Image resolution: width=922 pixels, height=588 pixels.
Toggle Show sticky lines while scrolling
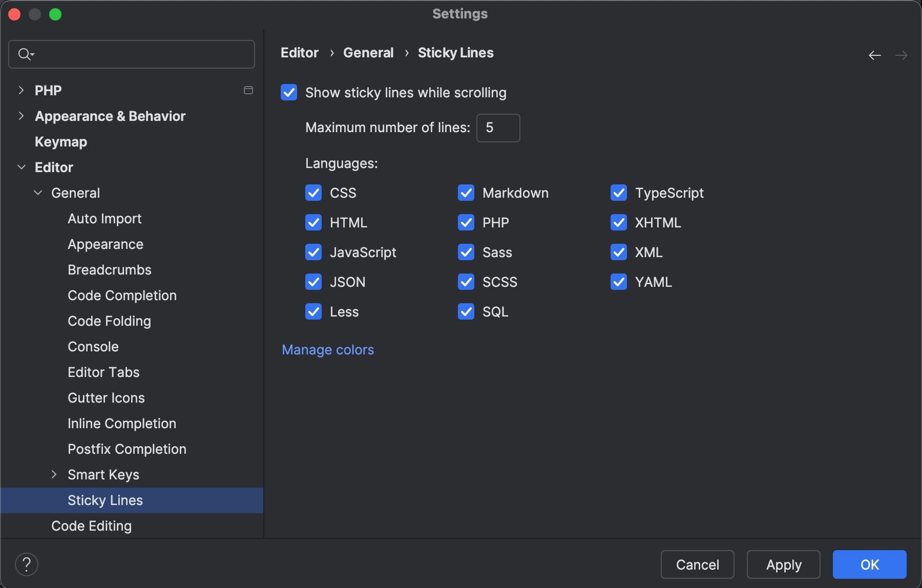tap(288, 92)
